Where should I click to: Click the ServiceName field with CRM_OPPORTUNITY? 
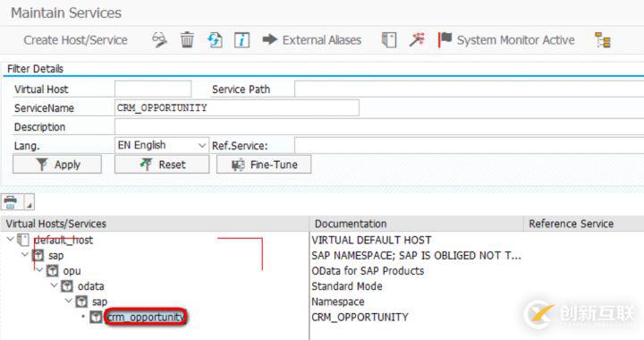point(237,108)
